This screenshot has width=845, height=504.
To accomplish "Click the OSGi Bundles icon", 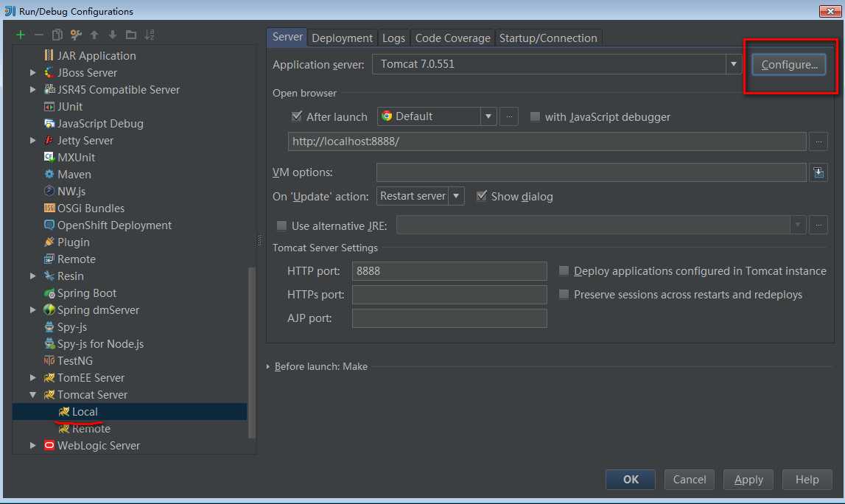I will 49,208.
